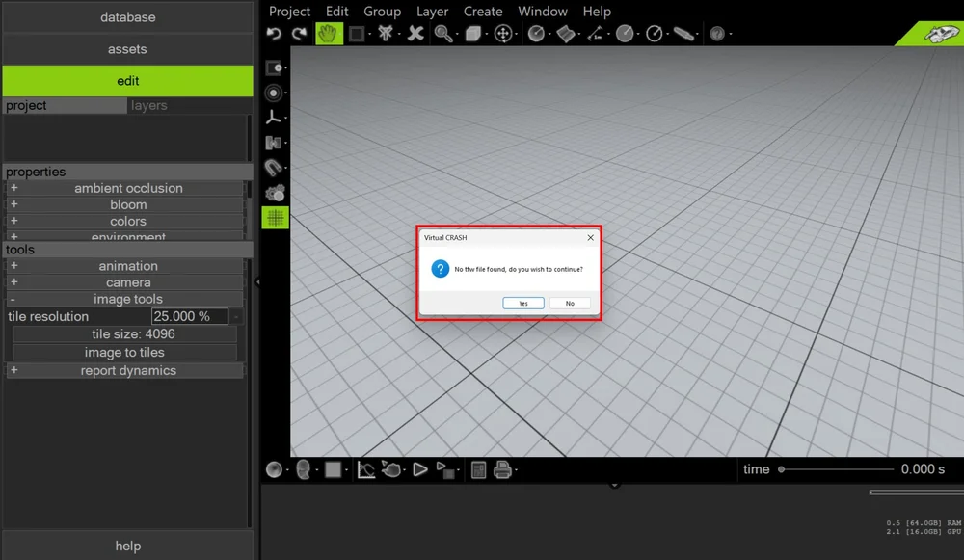Click the move crosshair arrows icon

coord(503,33)
